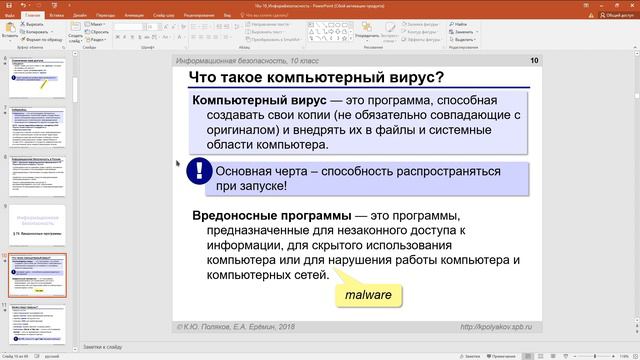Screen dimensions: 640x360
Task: Open the Section (Раздел) dropdown
Action: (x=96, y=40)
